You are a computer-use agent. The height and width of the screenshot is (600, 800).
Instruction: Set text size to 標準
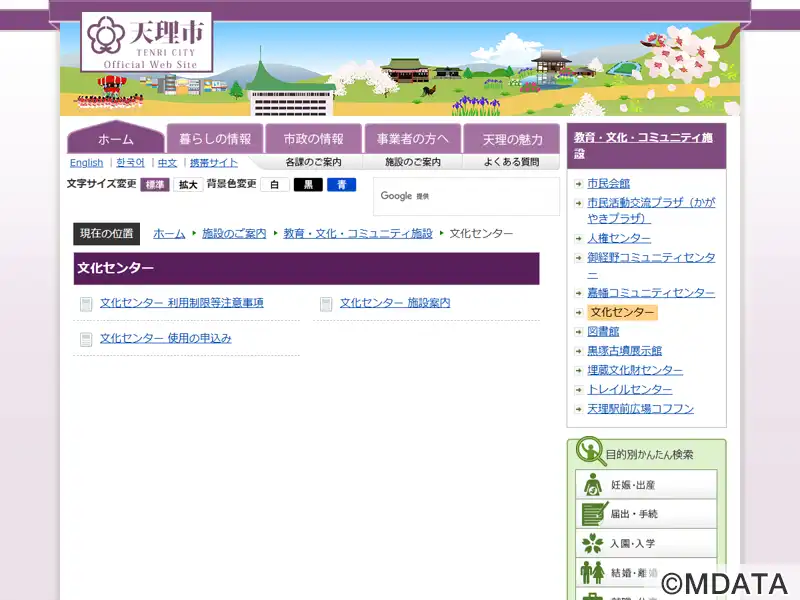click(155, 185)
